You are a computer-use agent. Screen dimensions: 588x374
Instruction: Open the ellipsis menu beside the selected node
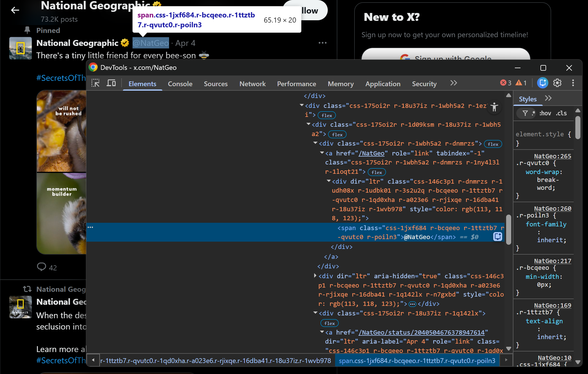point(90,227)
